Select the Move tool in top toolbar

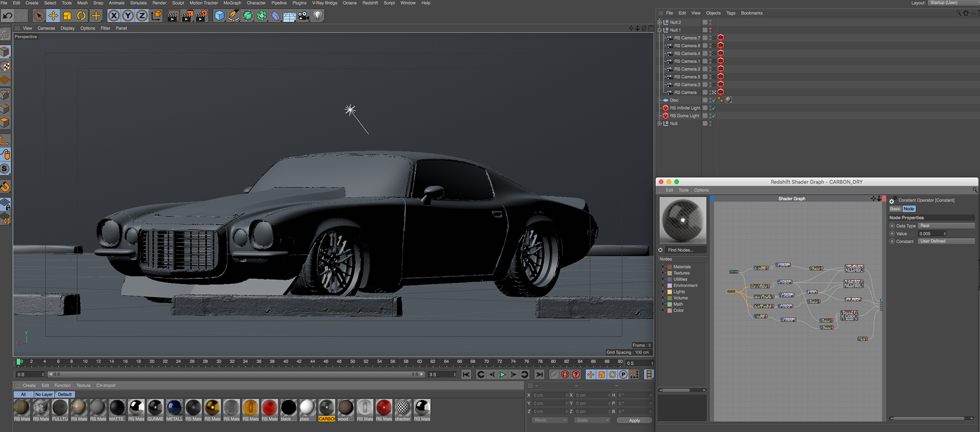(53, 16)
